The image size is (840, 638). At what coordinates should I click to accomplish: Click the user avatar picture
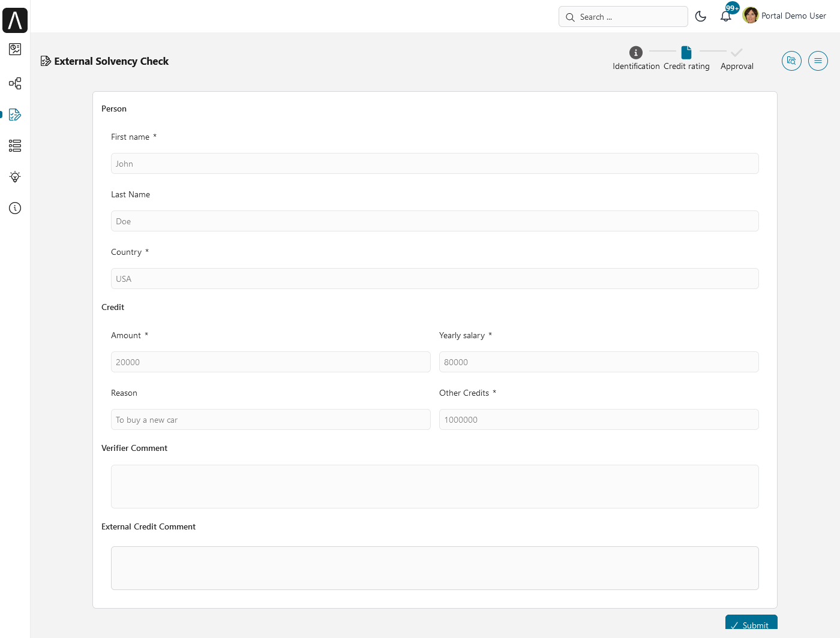click(x=751, y=16)
